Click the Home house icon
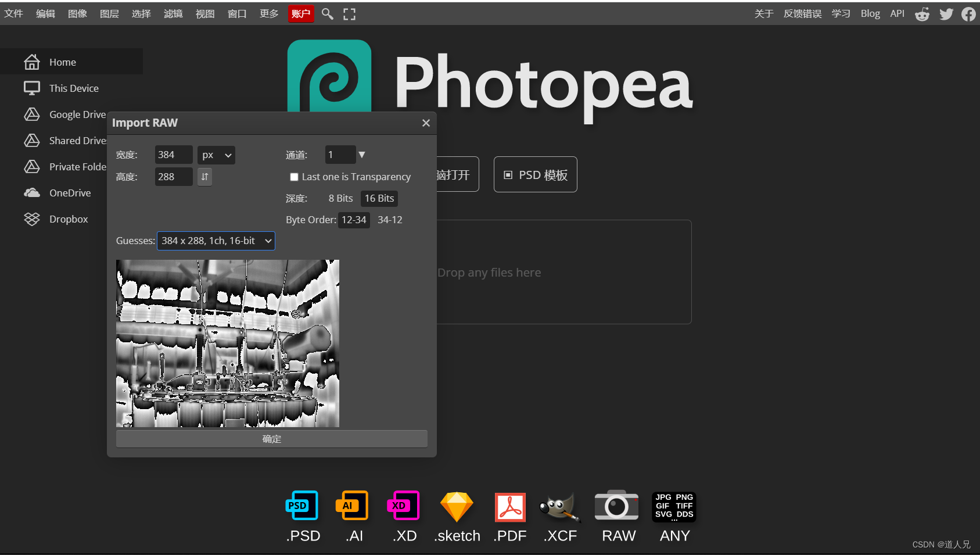 [32, 62]
